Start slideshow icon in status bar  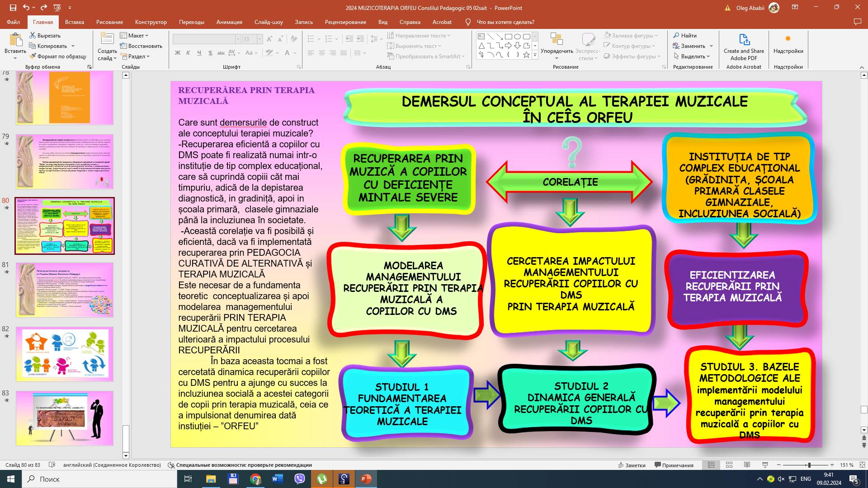(765, 465)
